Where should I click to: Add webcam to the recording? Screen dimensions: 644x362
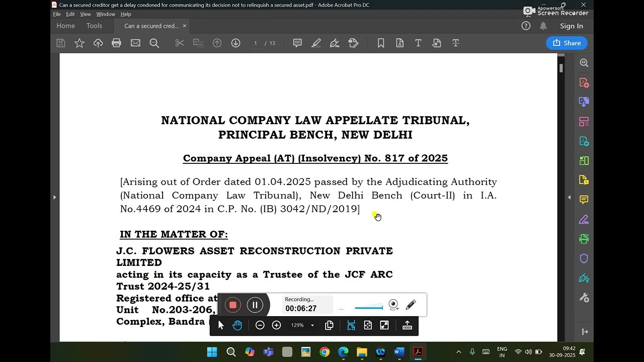point(394,305)
